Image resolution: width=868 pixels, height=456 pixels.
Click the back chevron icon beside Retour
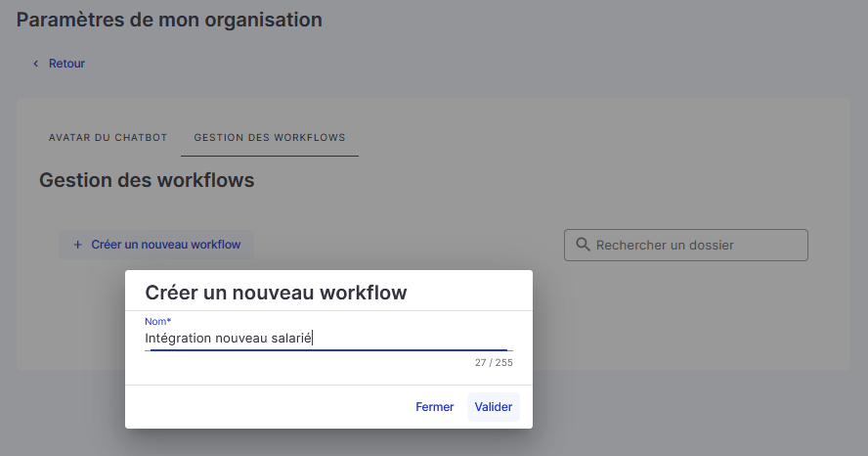pos(36,64)
